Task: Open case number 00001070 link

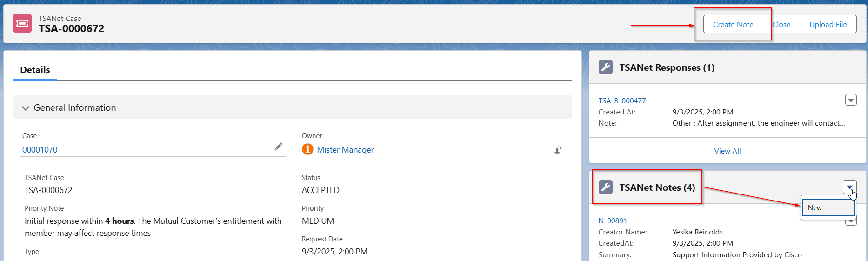Action: click(x=40, y=150)
